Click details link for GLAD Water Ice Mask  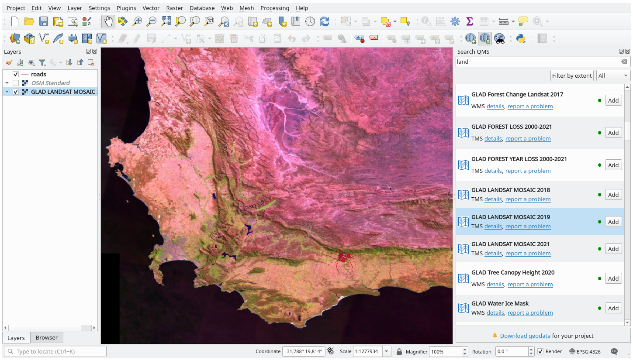click(495, 312)
